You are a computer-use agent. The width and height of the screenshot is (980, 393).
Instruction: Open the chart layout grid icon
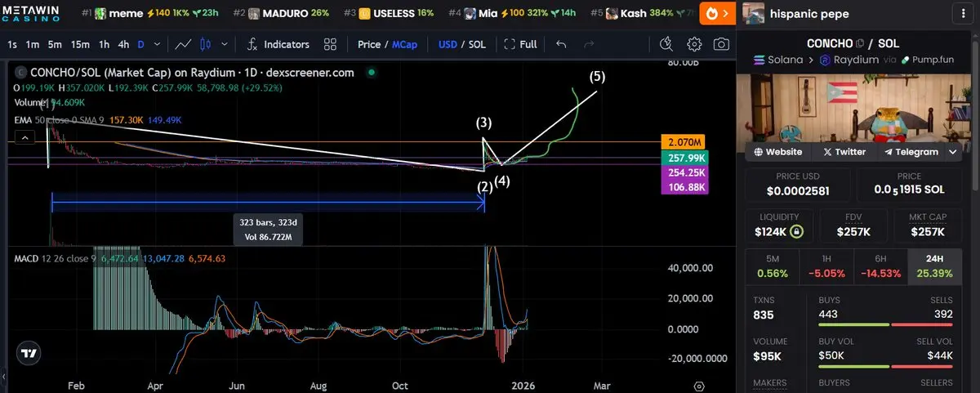click(330, 44)
